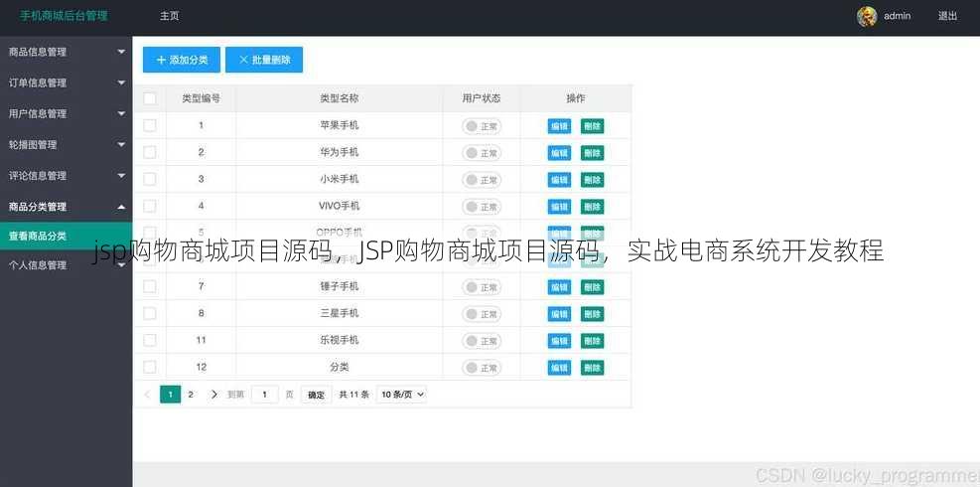
Task: Click the plus icon on 添加分类
Action: pos(161,60)
